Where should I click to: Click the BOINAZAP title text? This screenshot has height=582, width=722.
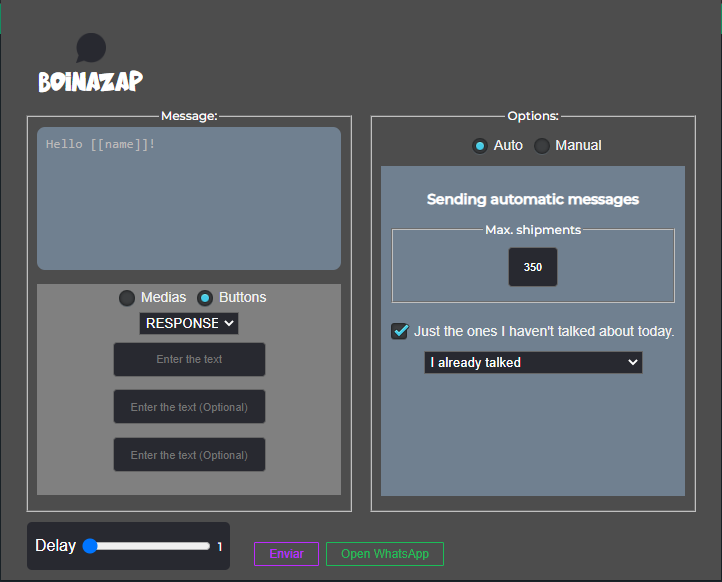click(91, 81)
